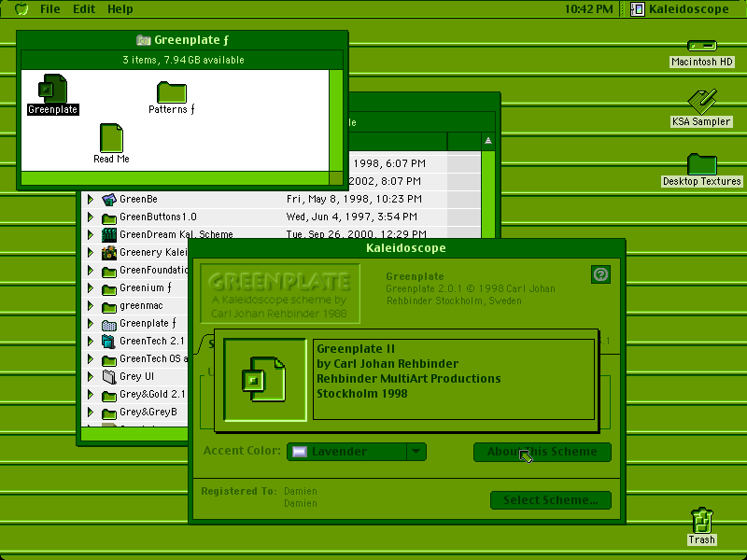Expand the Greenplate ƒ triangle in list window
This screenshot has height=560, width=747.
tap(90, 324)
